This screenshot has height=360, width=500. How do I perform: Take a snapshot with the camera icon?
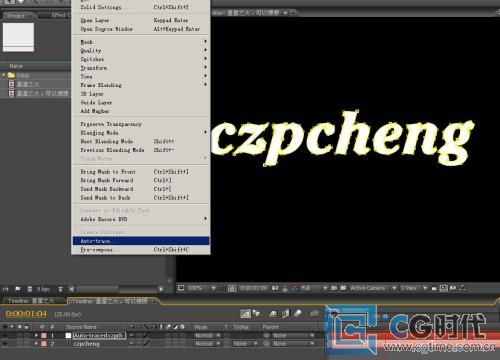[275, 288]
